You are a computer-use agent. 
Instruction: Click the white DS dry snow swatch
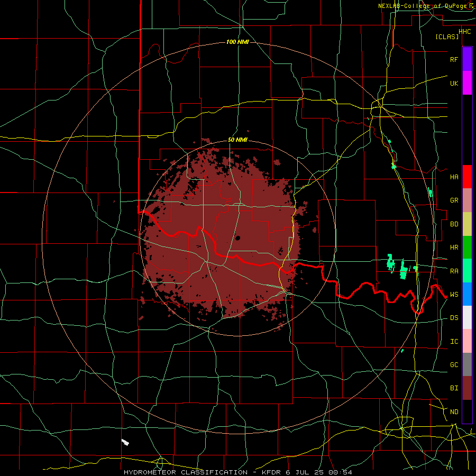[x=467, y=317]
